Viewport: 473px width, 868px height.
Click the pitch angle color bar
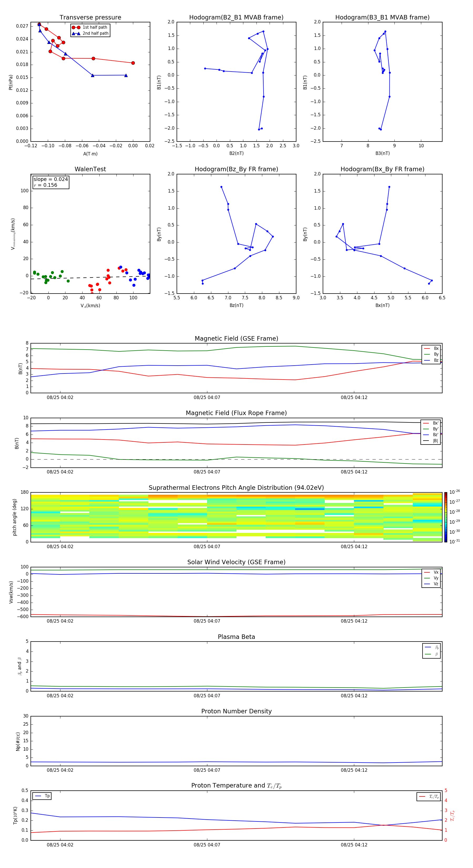tap(446, 517)
